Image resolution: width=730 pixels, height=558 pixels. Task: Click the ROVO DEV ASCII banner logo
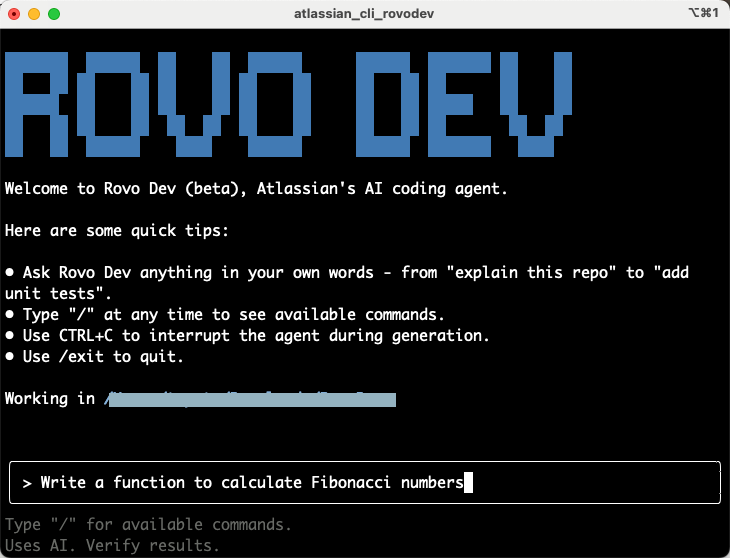click(288, 104)
